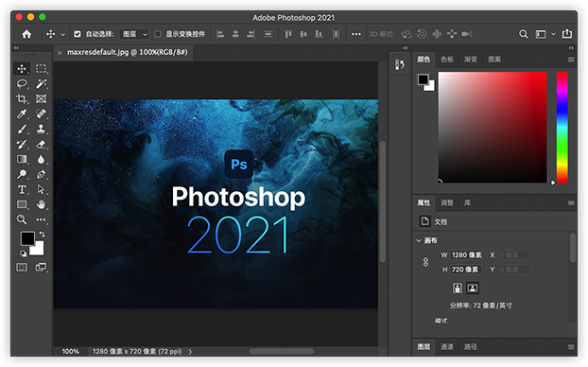Screen dimensions: 588x367
Task: Select the Clone Stamp tool
Action: [x=41, y=129]
